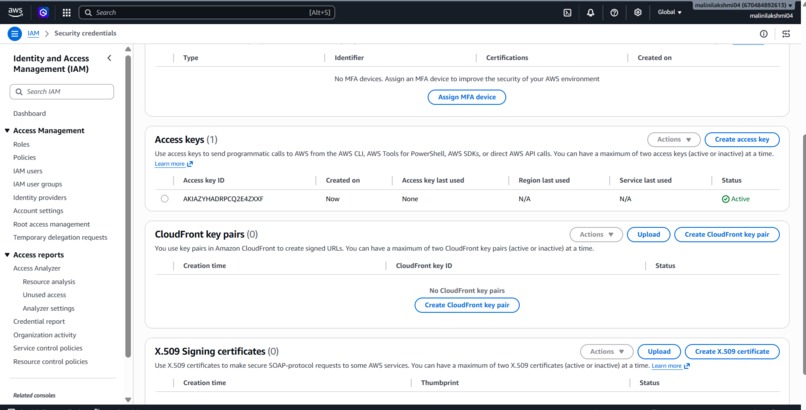Collapse the Access Management section
The width and height of the screenshot is (806, 410).
[x=7, y=131]
